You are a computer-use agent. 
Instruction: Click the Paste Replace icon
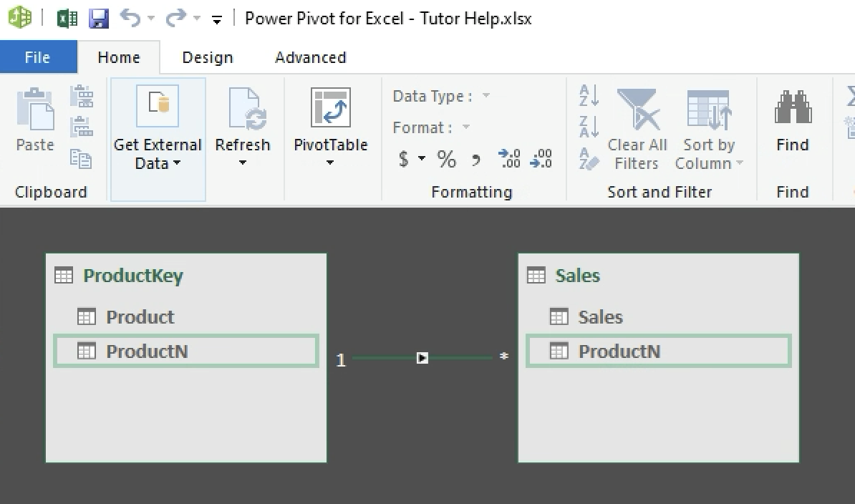(82, 127)
